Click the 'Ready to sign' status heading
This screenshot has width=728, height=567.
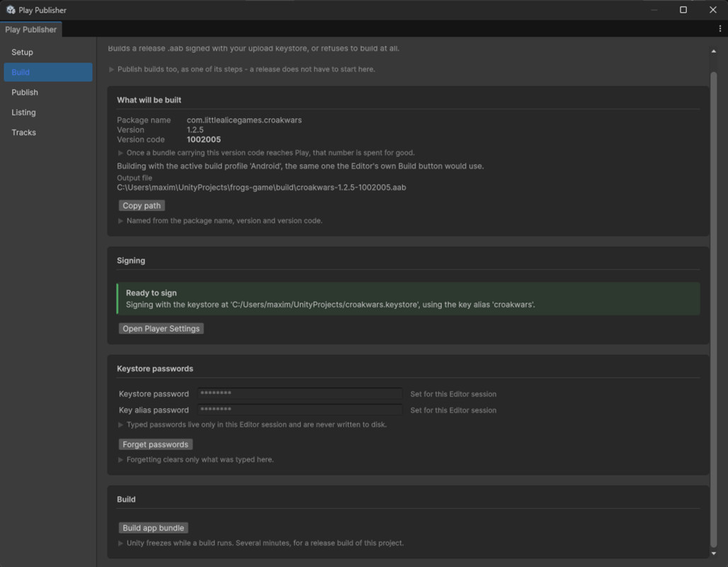click(152, 293)
